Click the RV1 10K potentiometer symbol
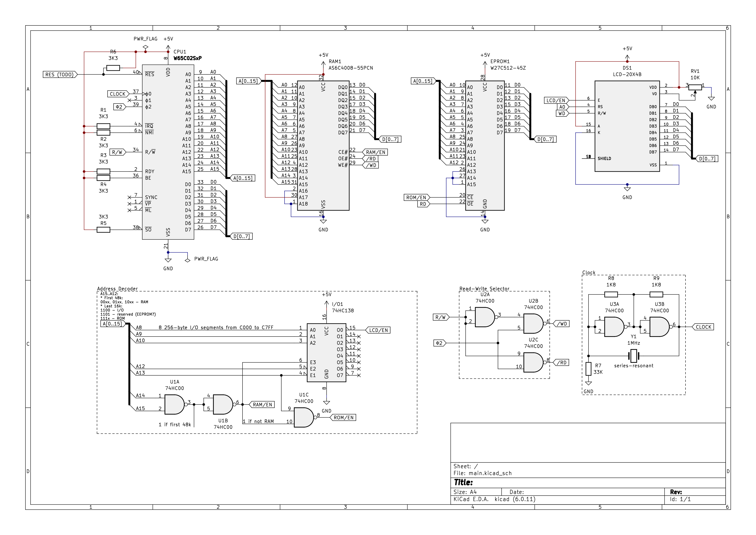 pos(695,87)
